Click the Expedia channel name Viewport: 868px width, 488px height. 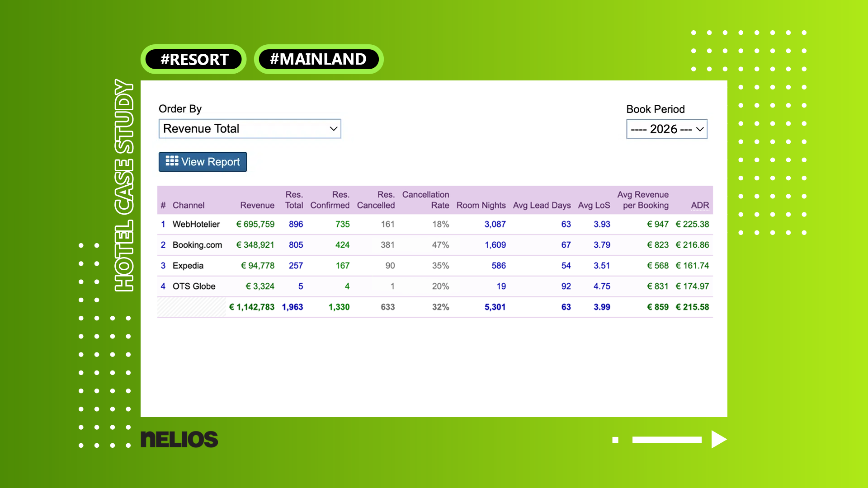[x=188, y=266]
